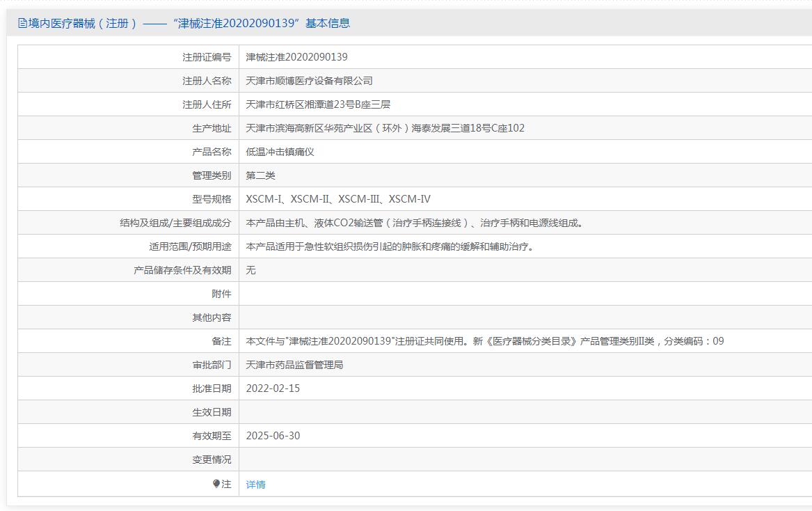This screenshot has width=812, height=511.
Task: Select address 天津市红桥区湘潭道23号B座三层
Action: [318, 104]
